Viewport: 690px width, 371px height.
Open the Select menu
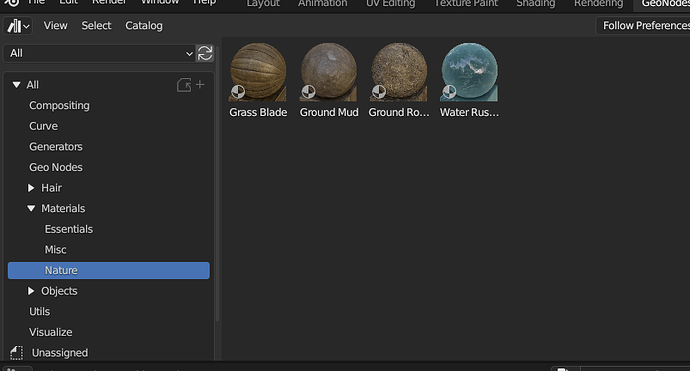click(96, 26)
